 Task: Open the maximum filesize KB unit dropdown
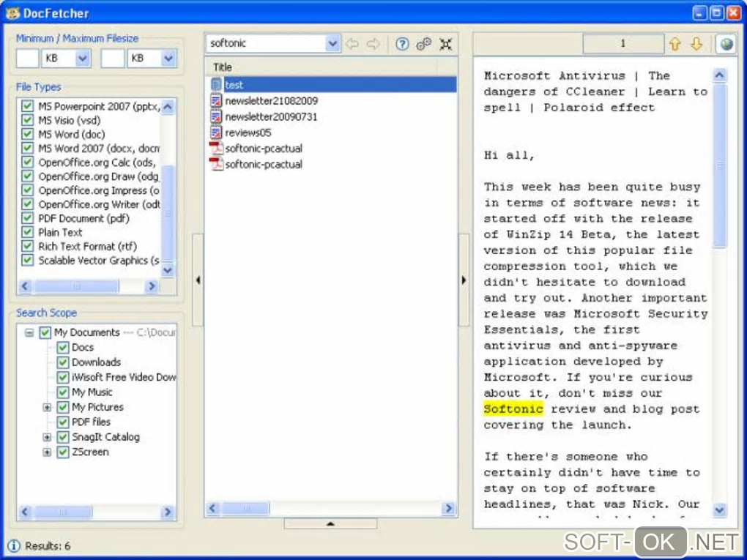pyautogui.click(x=168, y=58)
